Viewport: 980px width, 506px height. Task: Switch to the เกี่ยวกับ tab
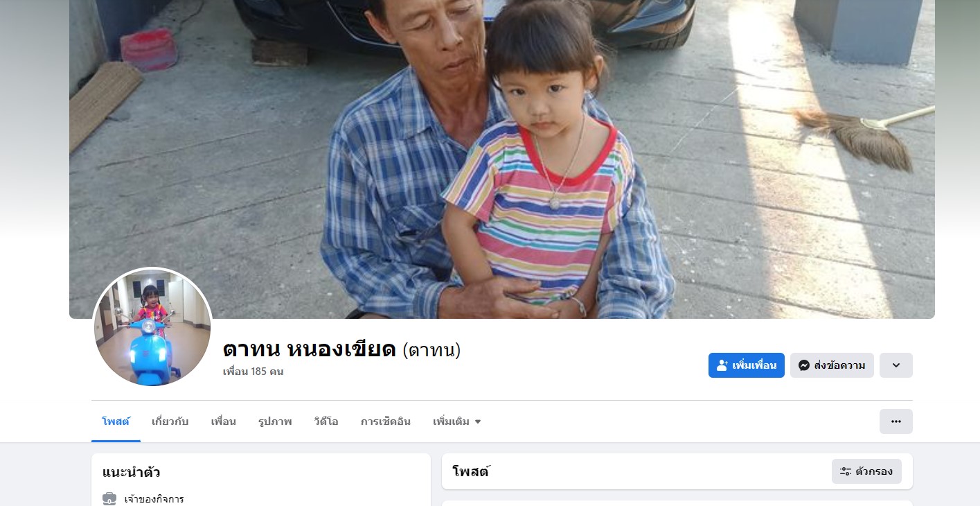170,421
